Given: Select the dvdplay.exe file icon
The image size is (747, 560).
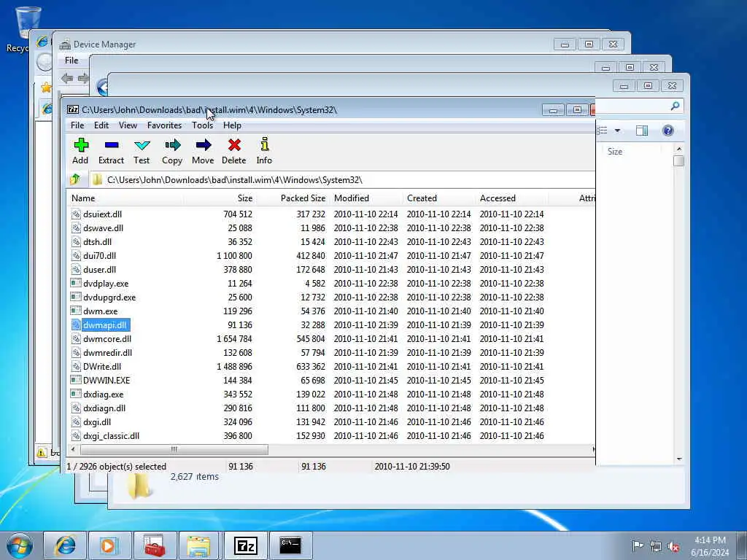Looking at the screenshot, I should pos(76,284).
